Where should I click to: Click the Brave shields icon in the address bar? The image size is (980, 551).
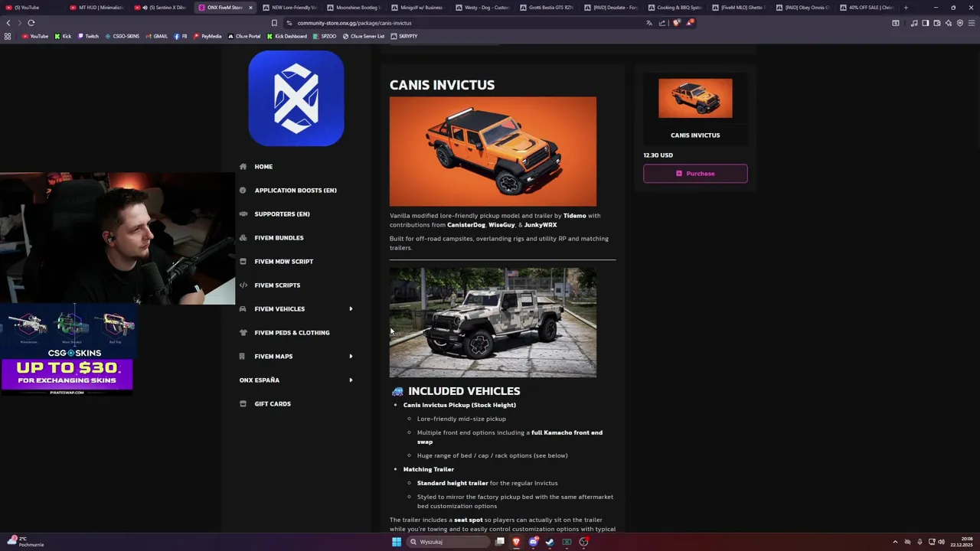click(676, 23)
